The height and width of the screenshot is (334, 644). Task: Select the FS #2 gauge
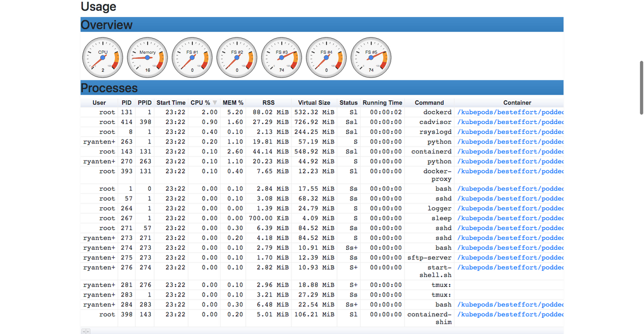coord(236,56)
